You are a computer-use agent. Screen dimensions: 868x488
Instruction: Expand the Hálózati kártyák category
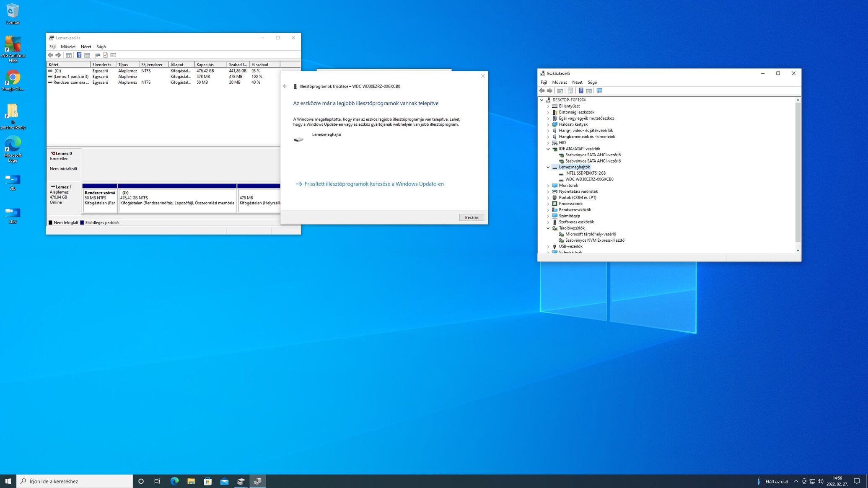point(548,124)
